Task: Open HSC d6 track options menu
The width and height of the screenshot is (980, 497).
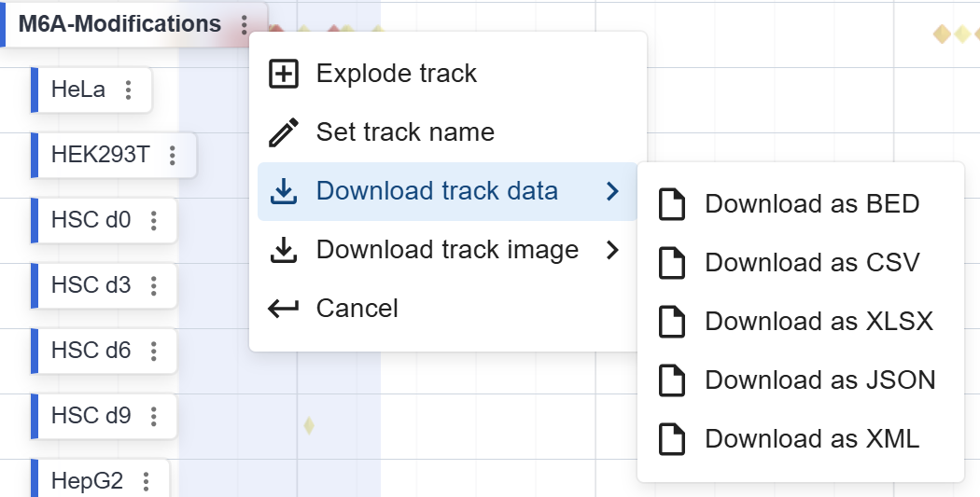Action: click(x=154, y=352)
